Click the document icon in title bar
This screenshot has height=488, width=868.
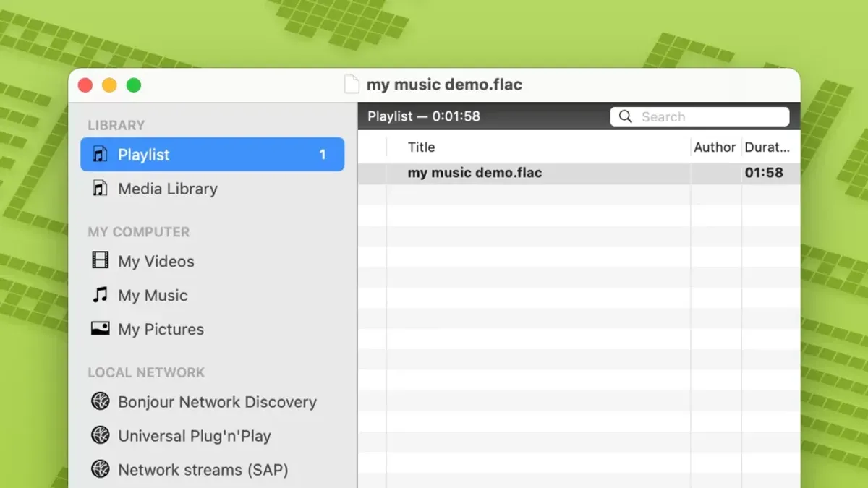352,85
